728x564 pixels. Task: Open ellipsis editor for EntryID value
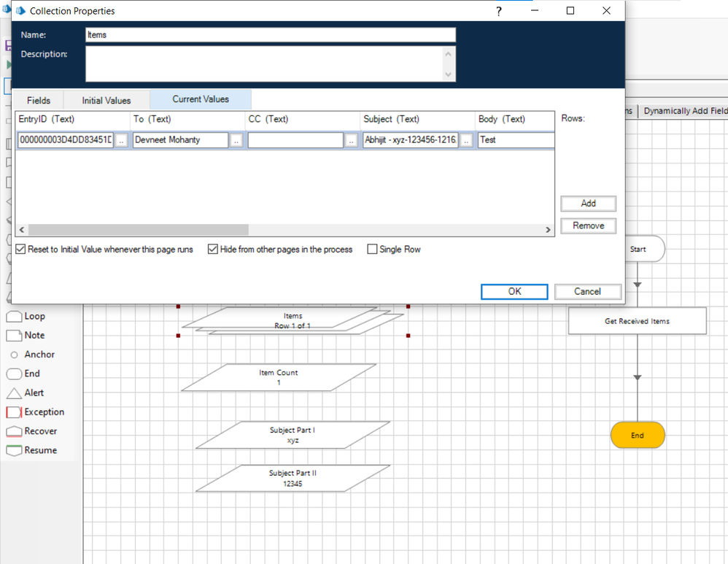tap(122, 140)
